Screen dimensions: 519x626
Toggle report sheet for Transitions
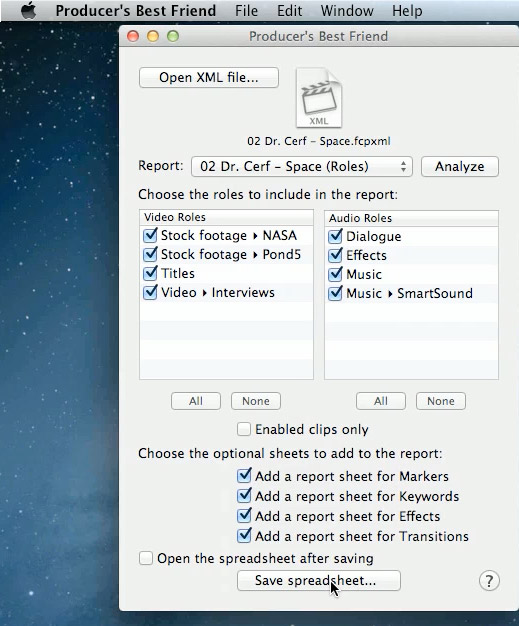[x=244, y=535]
